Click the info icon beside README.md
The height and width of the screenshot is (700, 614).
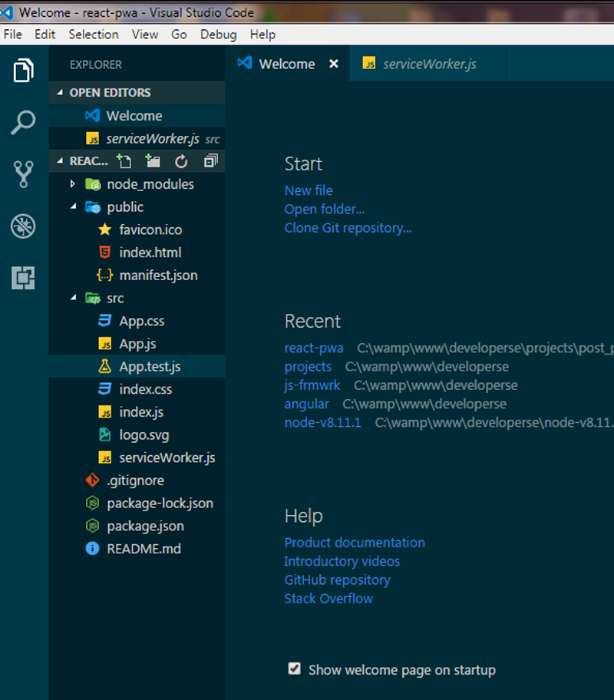[92, 548]
